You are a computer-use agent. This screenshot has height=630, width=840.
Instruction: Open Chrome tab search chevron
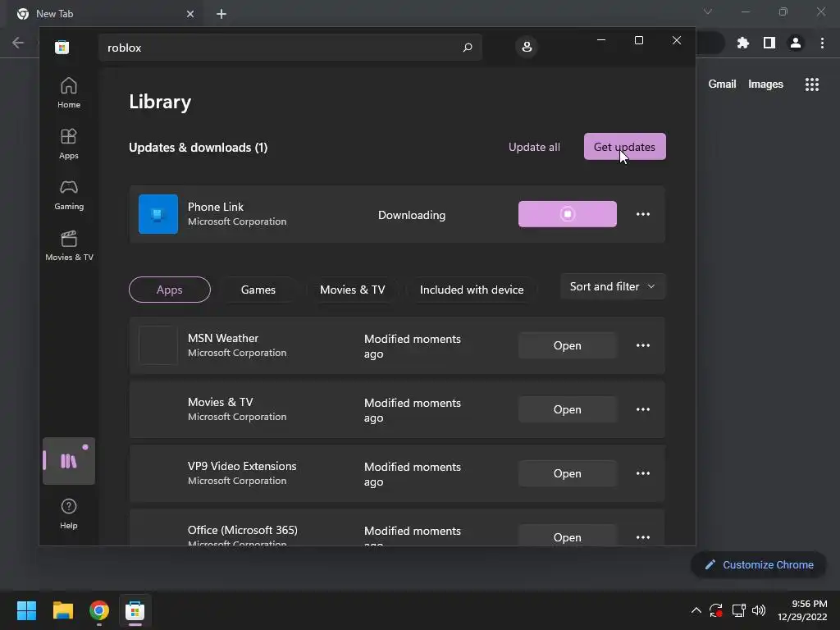click(708, 11)
